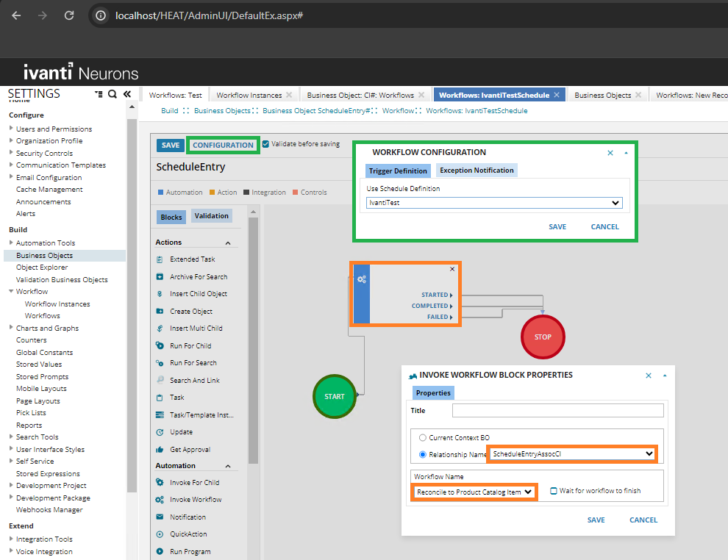Collapse the settings sidebar with double chevron
Image resolution: width=728 pixels, height=560 pixels.
click(126, 94)
